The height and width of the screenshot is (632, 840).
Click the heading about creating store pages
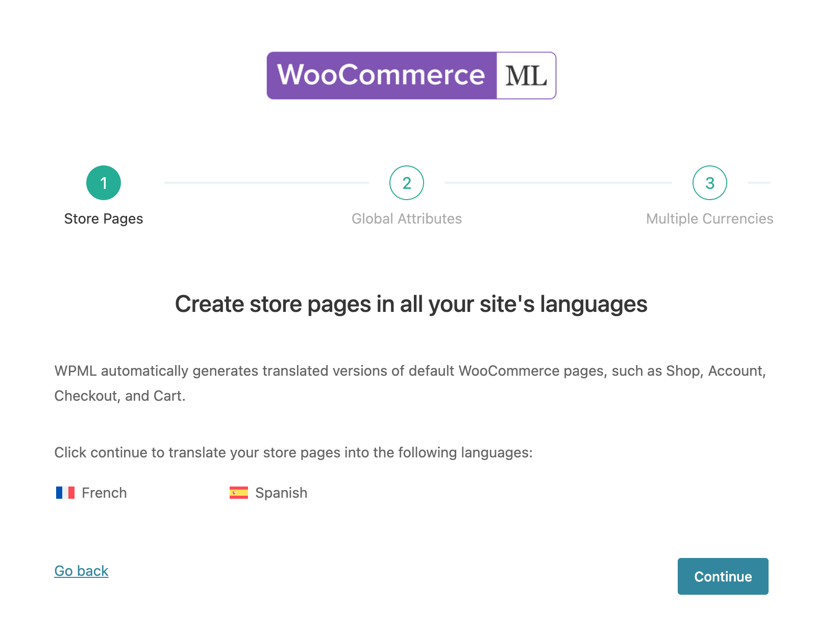(x=411, y=304)
